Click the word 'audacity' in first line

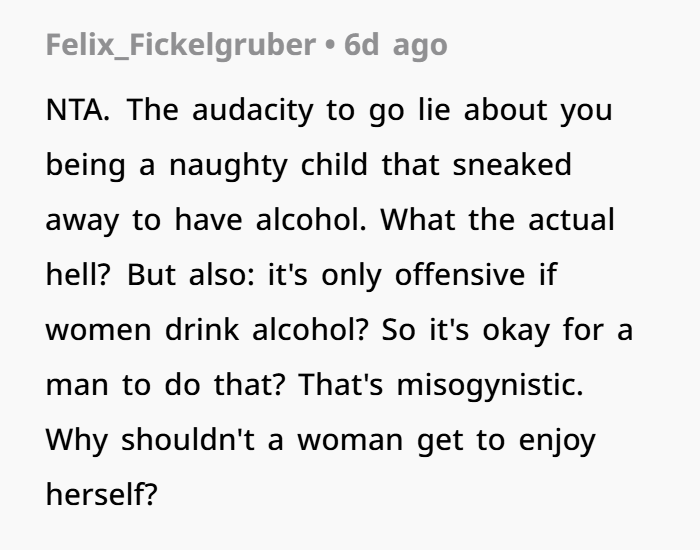pos(253,109)
